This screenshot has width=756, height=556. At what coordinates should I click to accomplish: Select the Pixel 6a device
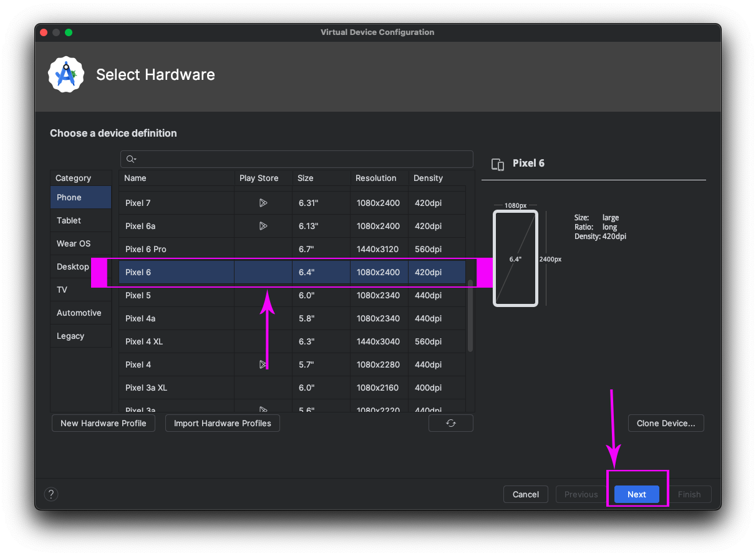click(293, 226)
